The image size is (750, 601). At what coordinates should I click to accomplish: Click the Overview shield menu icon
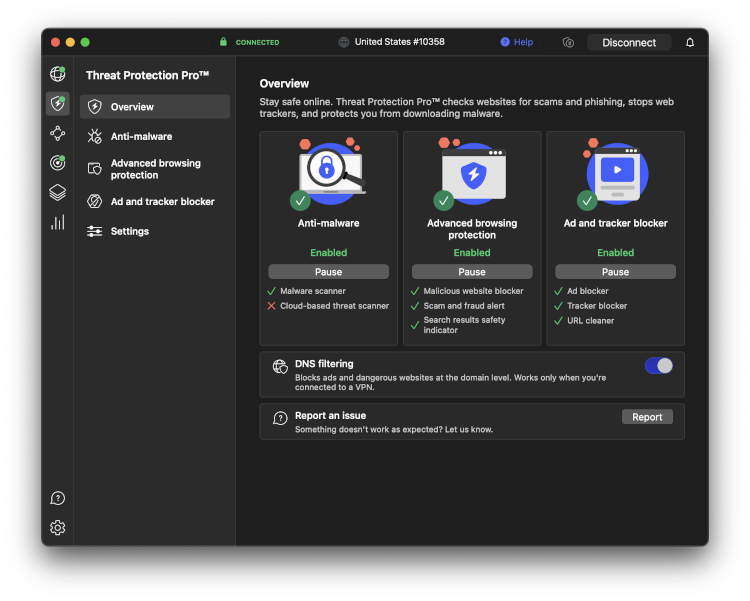(95, 107)
